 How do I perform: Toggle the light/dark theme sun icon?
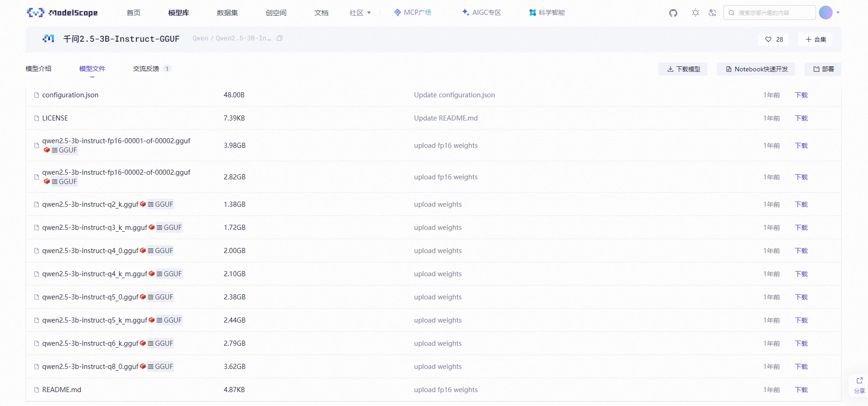(x=695, y=13)
